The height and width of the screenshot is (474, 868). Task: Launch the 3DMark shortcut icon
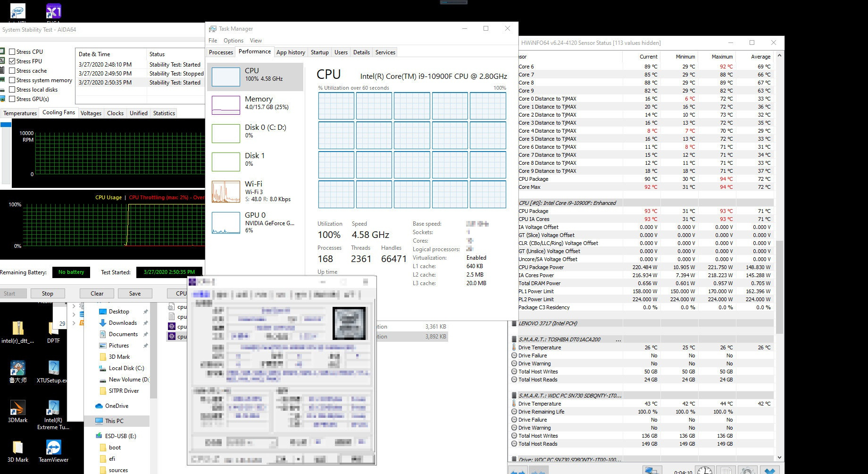pyautogui.click(x=17, y=407)
